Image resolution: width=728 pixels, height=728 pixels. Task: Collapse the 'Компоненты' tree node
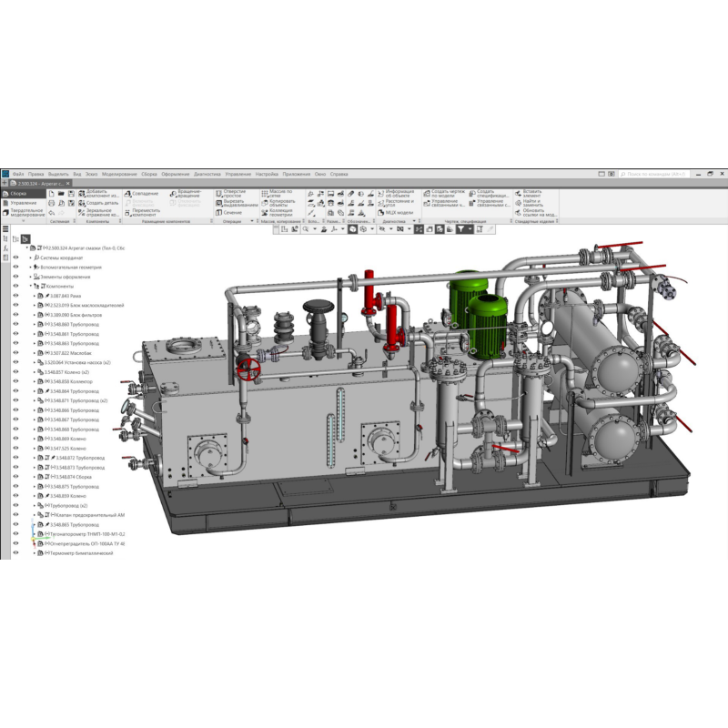point(29,286)
